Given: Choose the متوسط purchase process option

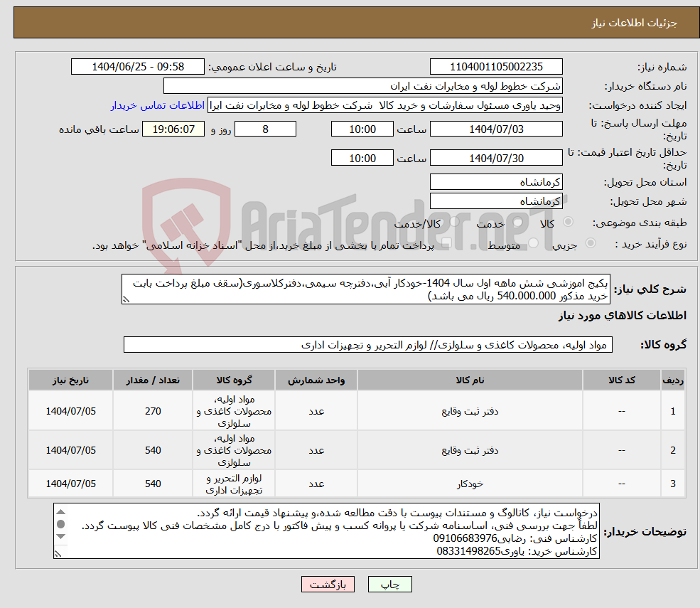Looking at the screenshot, I should click(x=532, y=244).
